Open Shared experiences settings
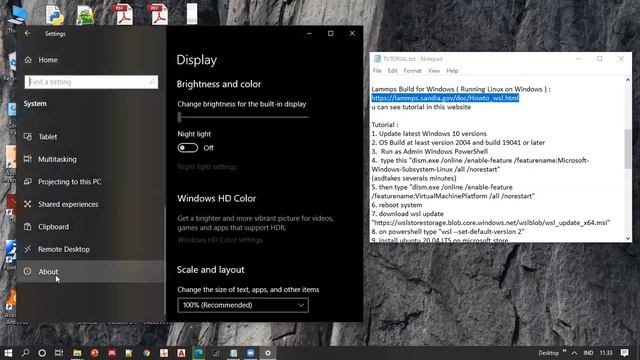640x360 pixels. [91, 204]
